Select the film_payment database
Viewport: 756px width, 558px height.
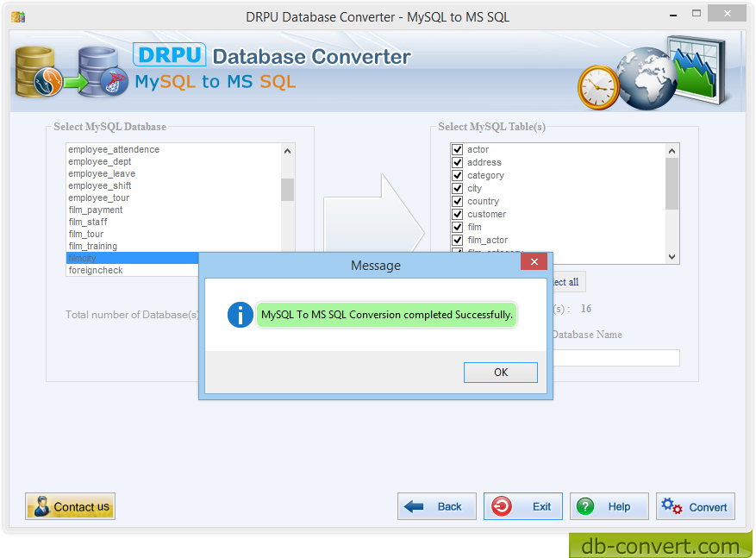click(173, 210)
